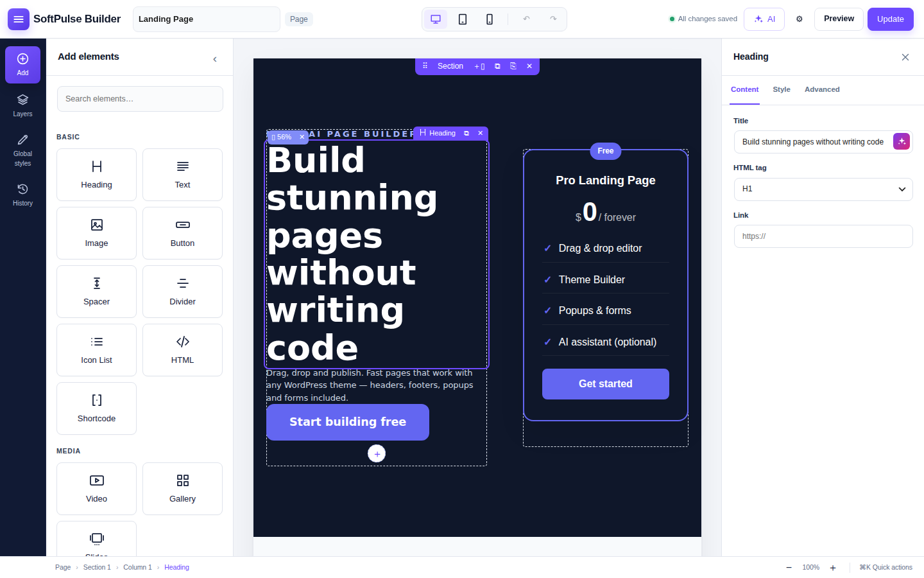
Task: Collapse the Add elements panel
Action: (x=215, y=59)
